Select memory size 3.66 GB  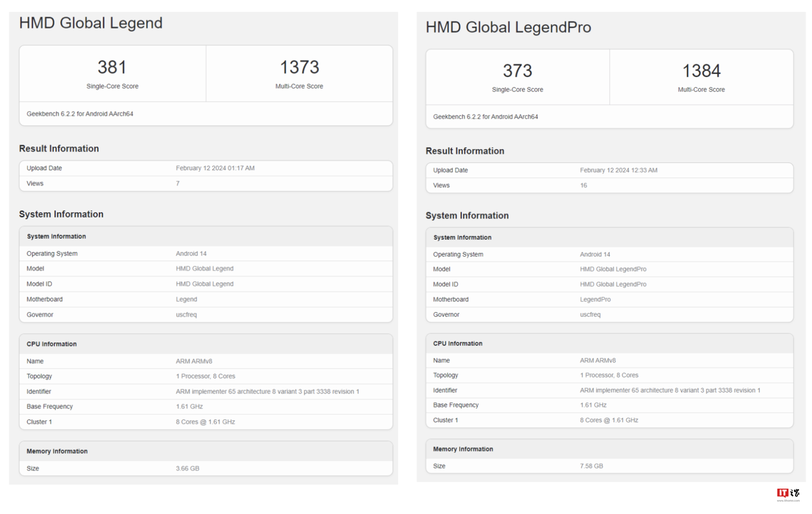coord(188,468)
